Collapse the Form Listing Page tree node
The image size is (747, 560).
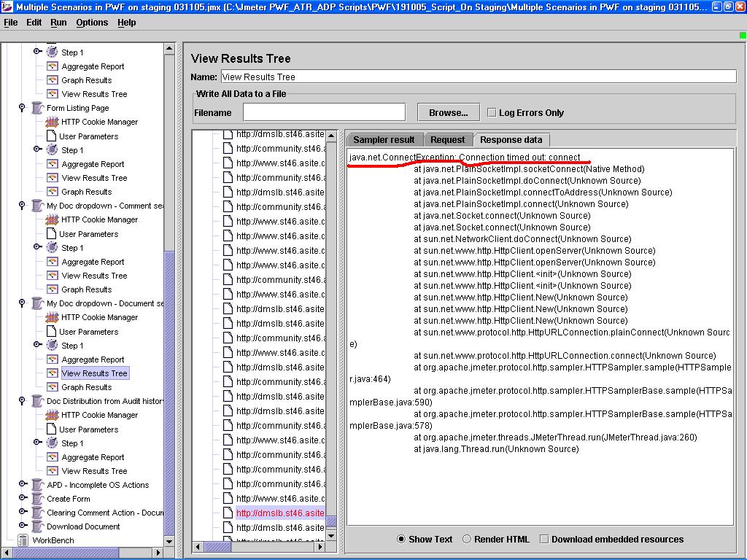22,107
